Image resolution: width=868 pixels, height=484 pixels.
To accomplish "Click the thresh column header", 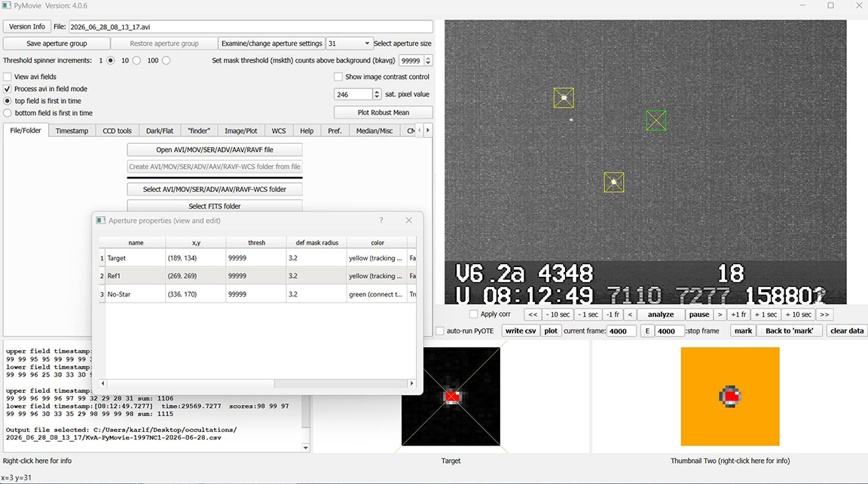I will [256, 242].
